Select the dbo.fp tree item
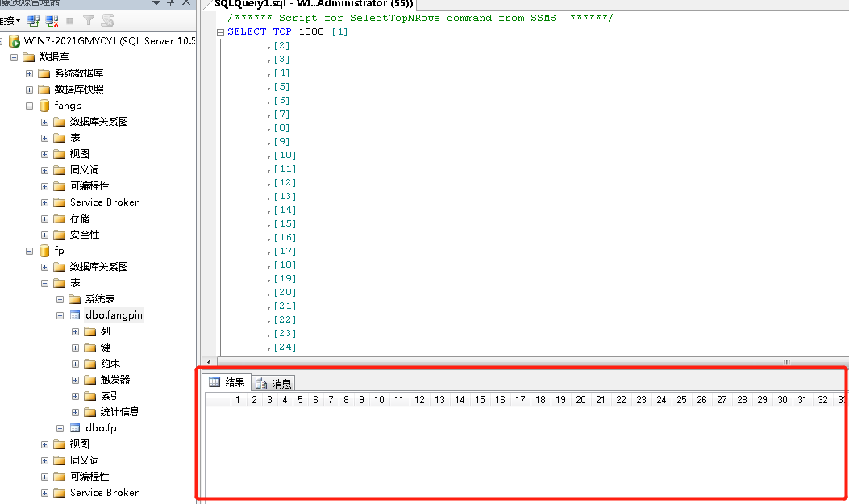This screenshot has height=504, width=849. point(102,427)
